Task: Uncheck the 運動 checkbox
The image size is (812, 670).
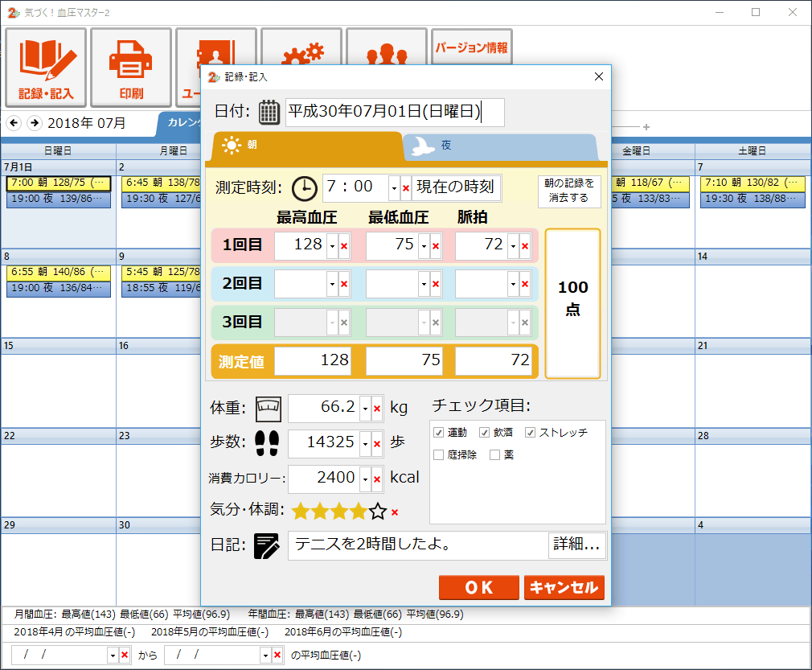Action: click(439, 432)
